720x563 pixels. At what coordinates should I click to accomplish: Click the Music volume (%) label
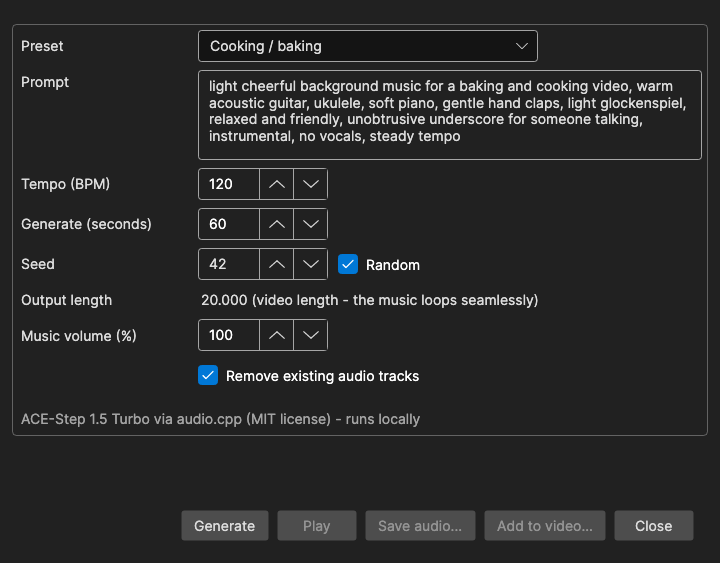79,336
